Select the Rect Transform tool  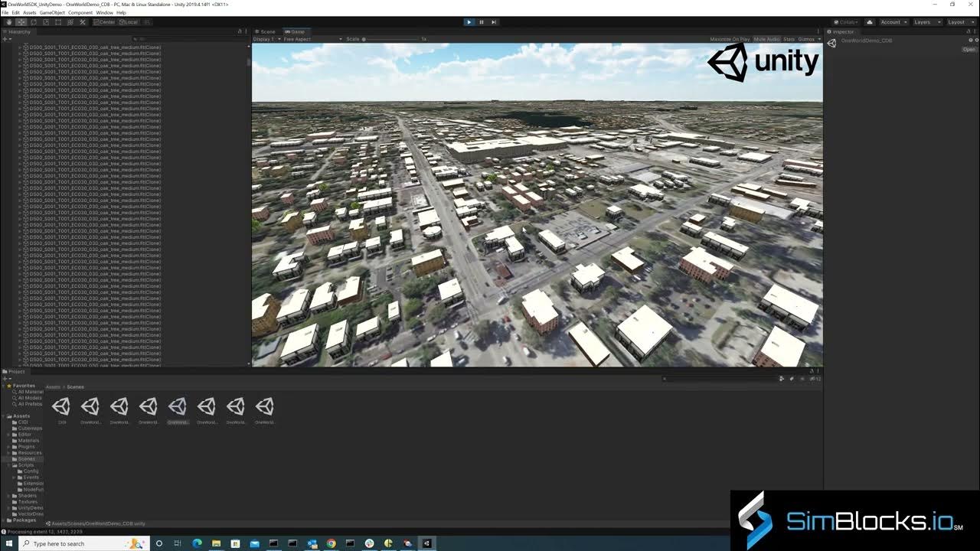click(x=57, y=21)
